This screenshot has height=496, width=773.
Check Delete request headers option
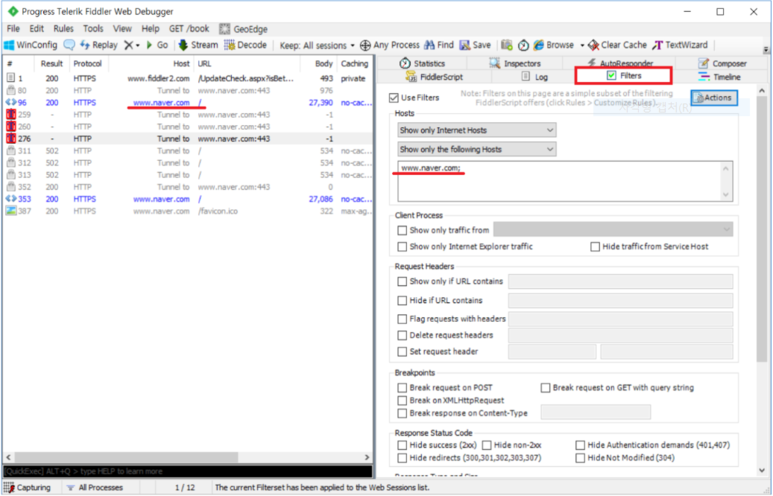pyautogui.click(x=402, y=335)
